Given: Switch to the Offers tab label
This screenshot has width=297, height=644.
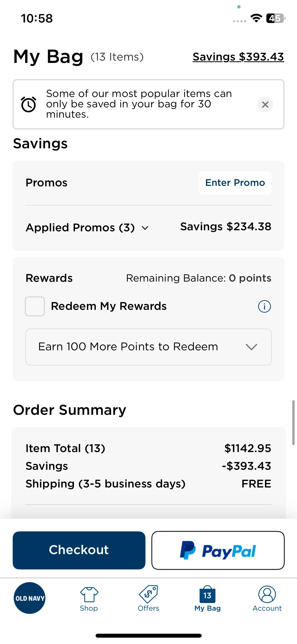Looking at the screenshot, I should coord(148,608).
